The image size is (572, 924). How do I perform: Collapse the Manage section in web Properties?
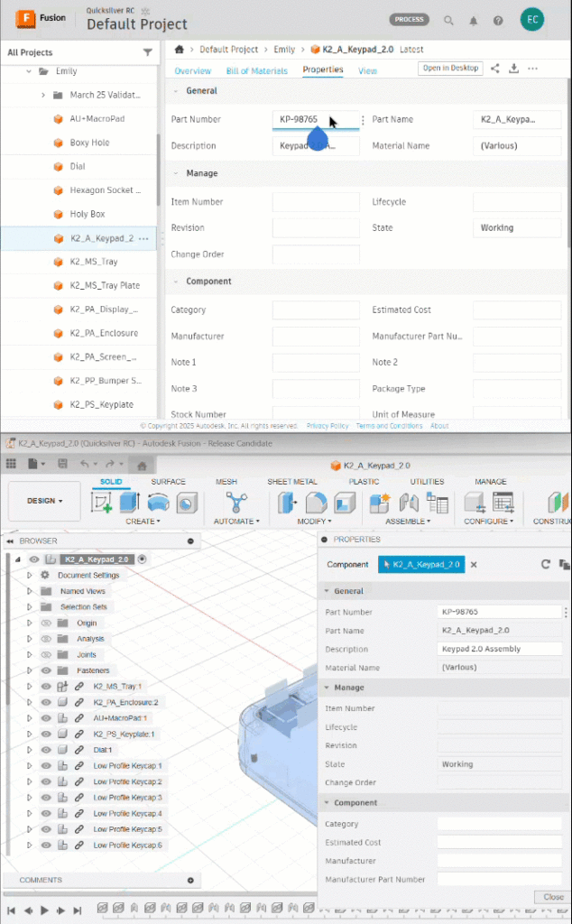click(x=176, y=173)
